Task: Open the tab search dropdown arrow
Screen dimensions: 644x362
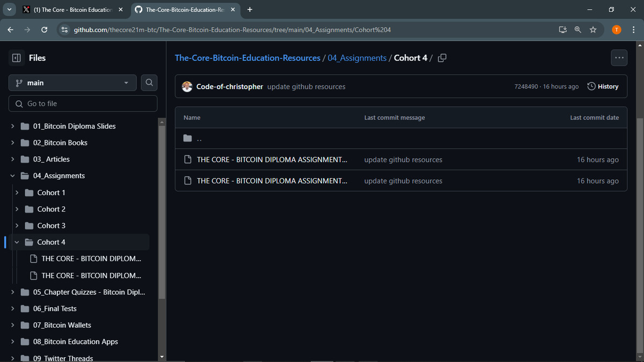Action: point(10,10)
